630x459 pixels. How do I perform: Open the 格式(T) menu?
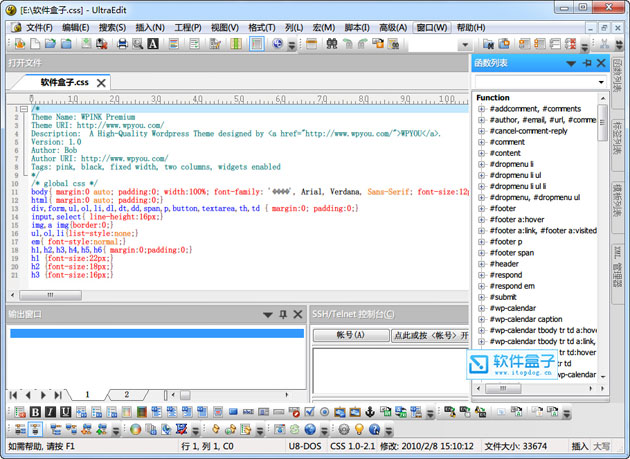(x=262, y=27)
